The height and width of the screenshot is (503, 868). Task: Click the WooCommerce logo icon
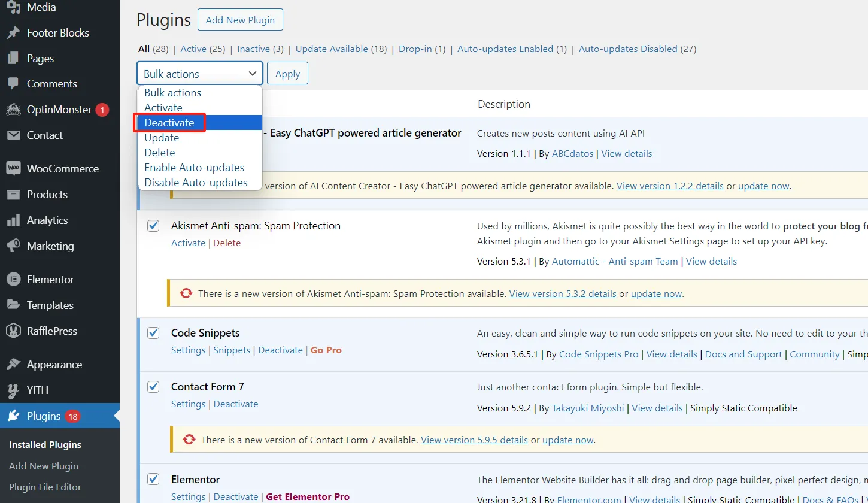coord(13,169)
